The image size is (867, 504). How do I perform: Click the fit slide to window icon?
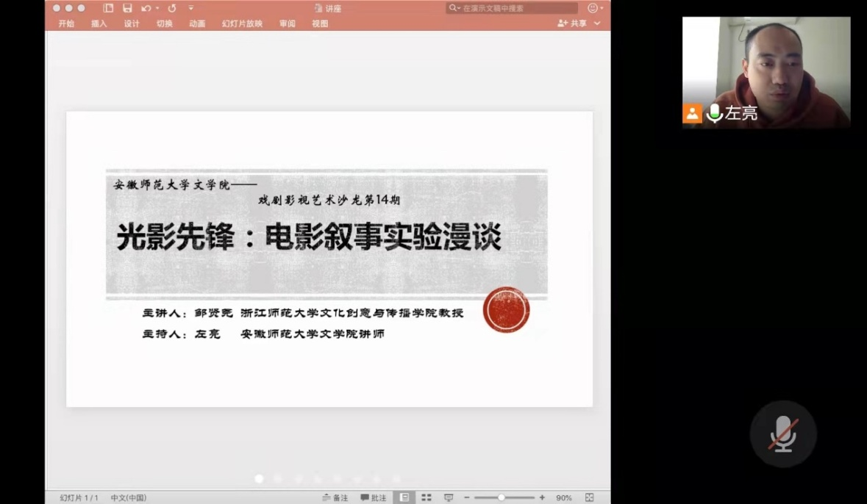coord(589,497)
